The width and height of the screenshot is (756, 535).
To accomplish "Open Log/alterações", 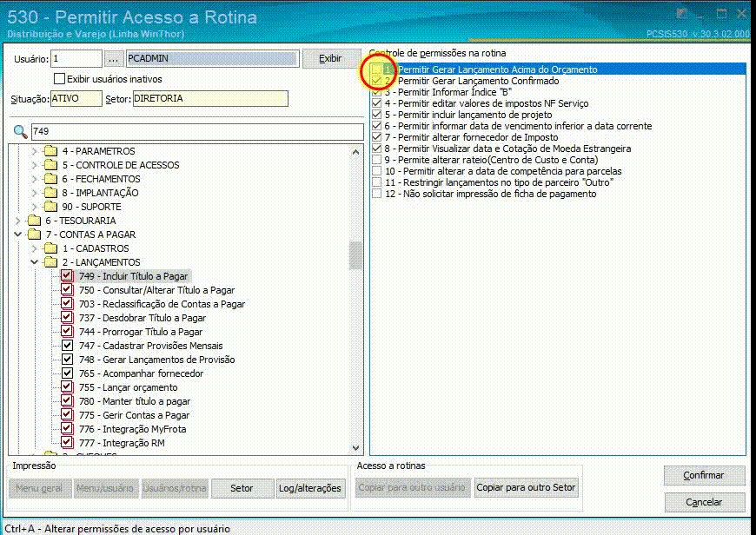I will pos(310,488).
